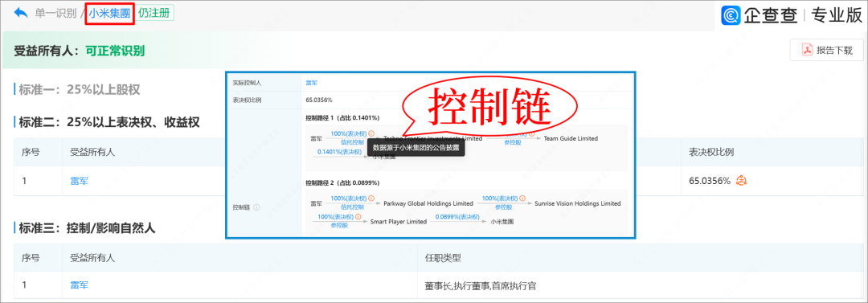The width and height of the screenshot is (868, 303).
Task: Click the 可正常识别 status text
Action: (115, 51)
